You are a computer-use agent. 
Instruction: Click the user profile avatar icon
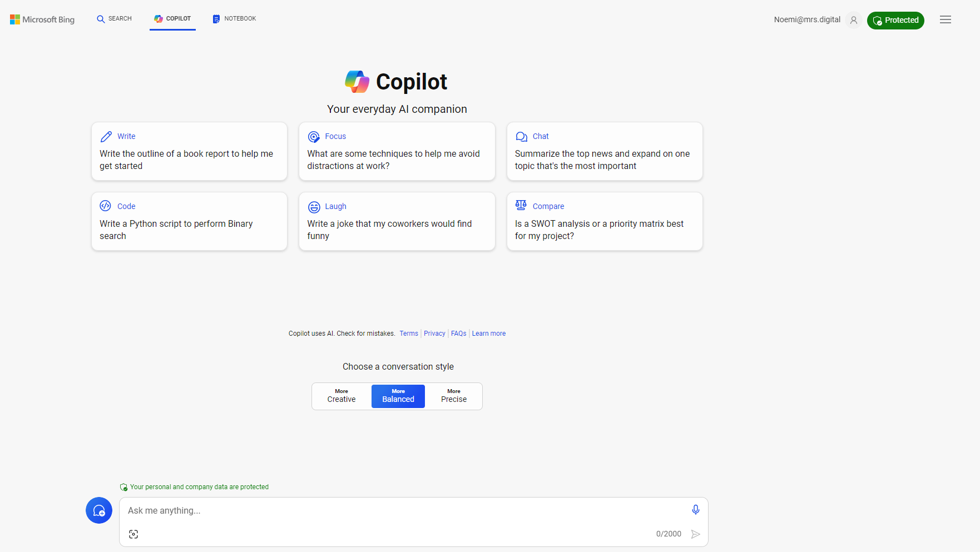(853, 20)
